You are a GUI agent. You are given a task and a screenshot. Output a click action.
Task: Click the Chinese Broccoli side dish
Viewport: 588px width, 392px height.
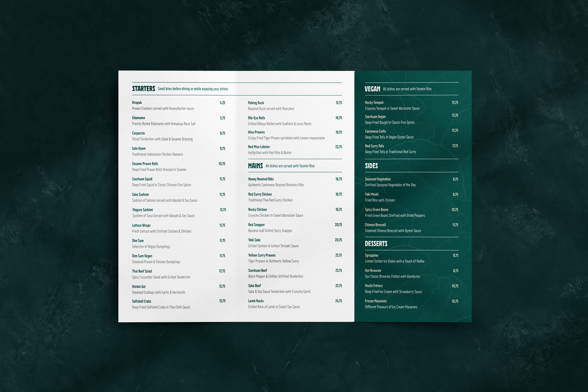point(375,225)
